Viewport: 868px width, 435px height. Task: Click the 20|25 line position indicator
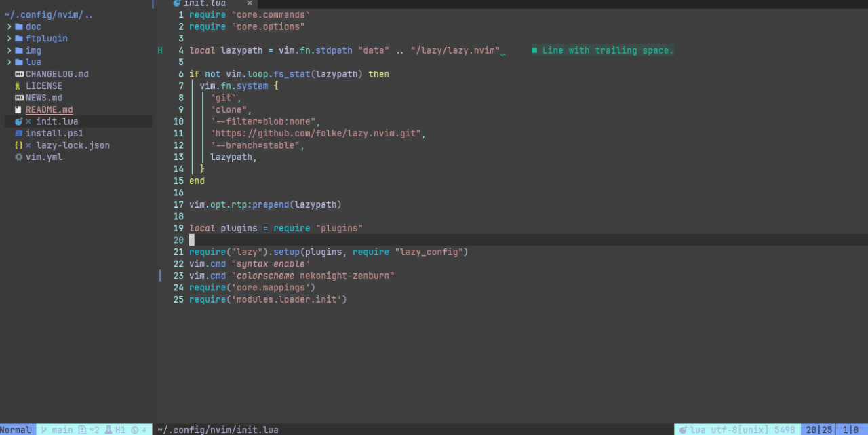click(x=819, y=430)
